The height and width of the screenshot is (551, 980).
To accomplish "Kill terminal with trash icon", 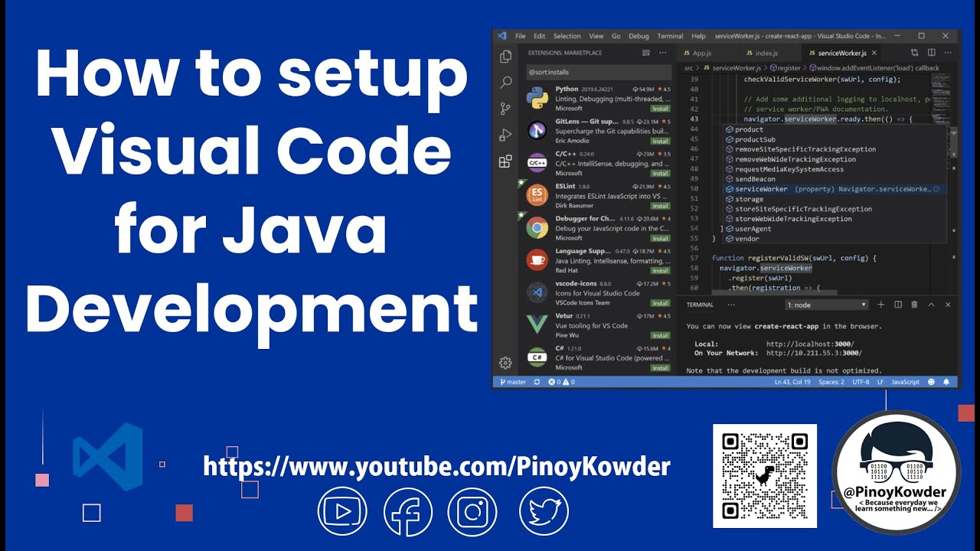I will point(914,305).
